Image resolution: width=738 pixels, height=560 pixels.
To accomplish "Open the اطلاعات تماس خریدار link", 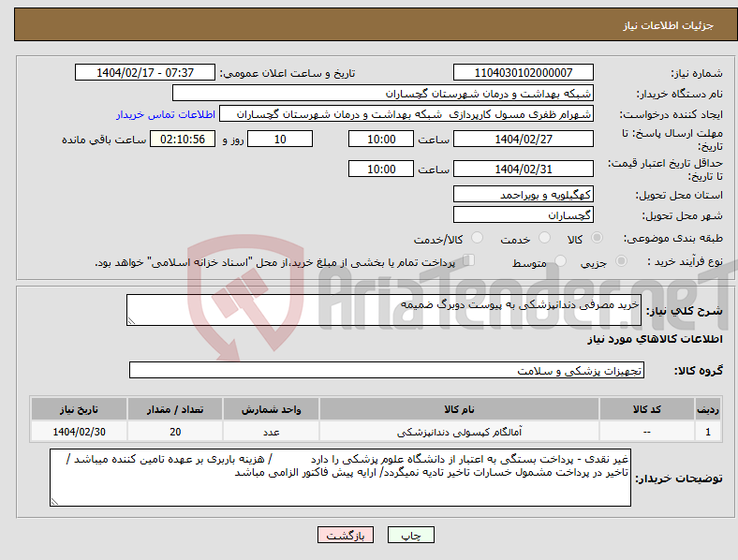I will pyautogui.click(x=166, y=114).
